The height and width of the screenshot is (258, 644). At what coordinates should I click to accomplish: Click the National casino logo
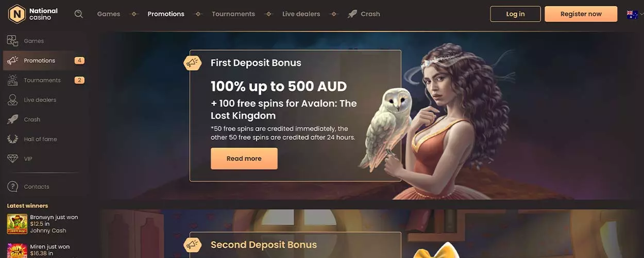point(33,14)
